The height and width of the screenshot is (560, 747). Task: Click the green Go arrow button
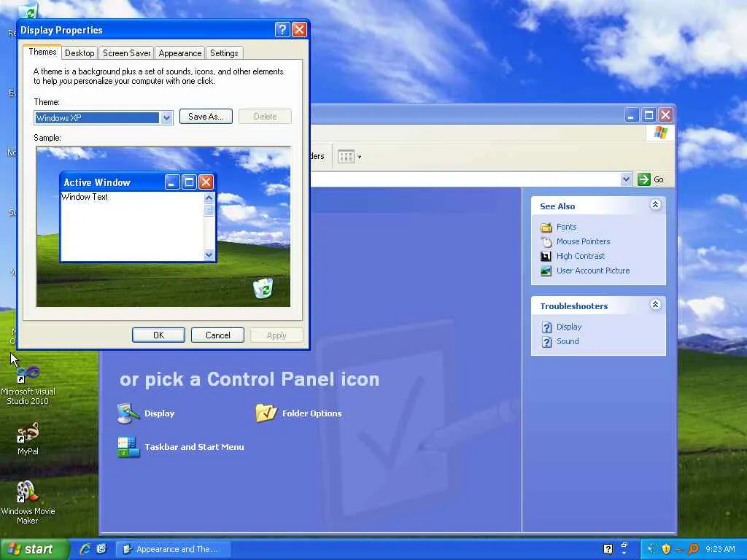point(644,179)
